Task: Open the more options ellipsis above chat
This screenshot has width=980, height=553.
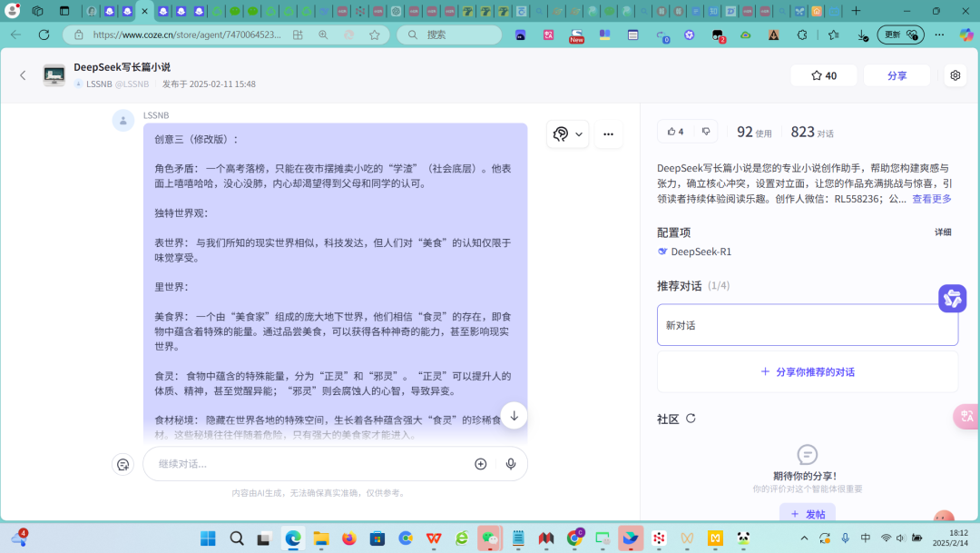Action: pos(608,133)
